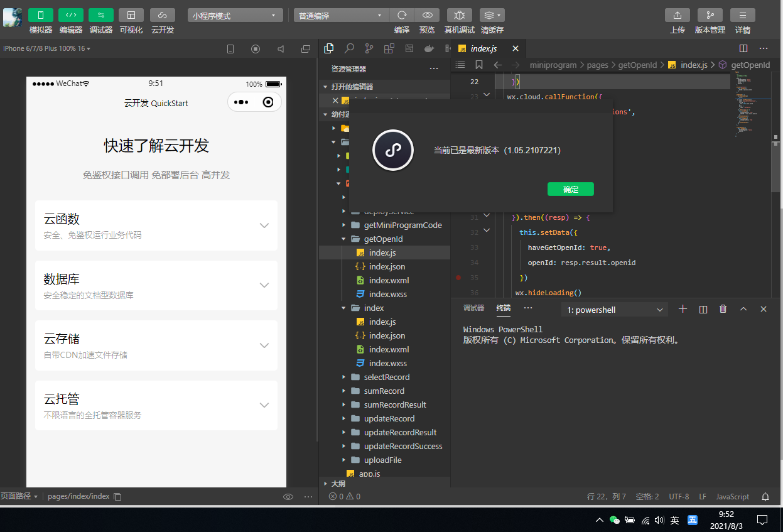Open the Search icon in the activity bar
The image size is (783, 532).
pyautogui.click(x=349, y=48)
